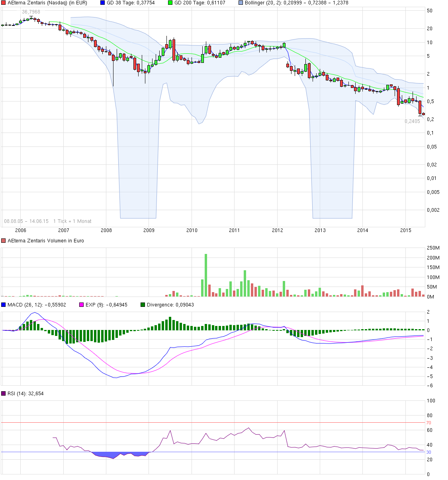Image resolution: width=448 pixels, height=480 pixels.
Task: Click the light blue Bollinger legend swatch
Action: 241,3
